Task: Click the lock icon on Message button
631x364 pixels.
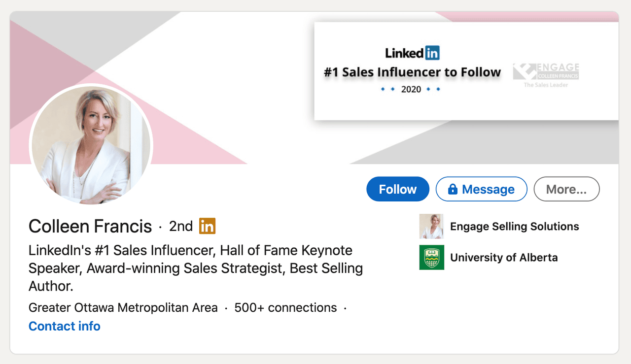Action: (x=453, y=189)
